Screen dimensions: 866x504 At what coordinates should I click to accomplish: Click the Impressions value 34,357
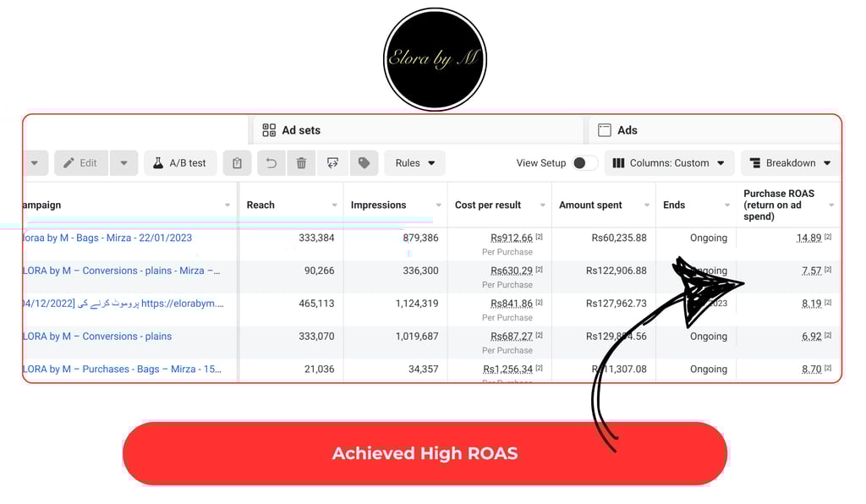pos(424,369)
